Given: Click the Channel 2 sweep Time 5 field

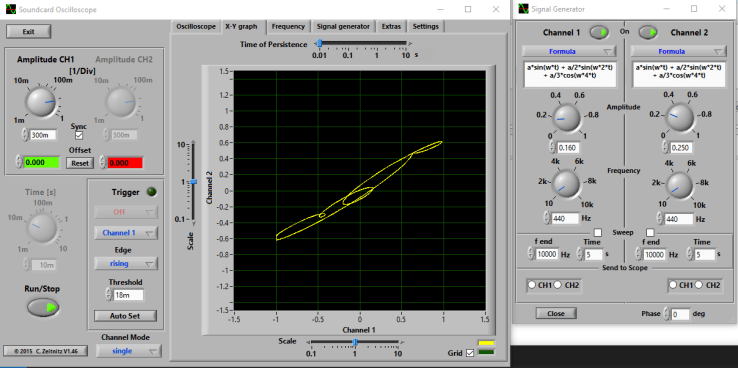Looking at the screenshot, I should pyautogui.click(x=706, y=255).
